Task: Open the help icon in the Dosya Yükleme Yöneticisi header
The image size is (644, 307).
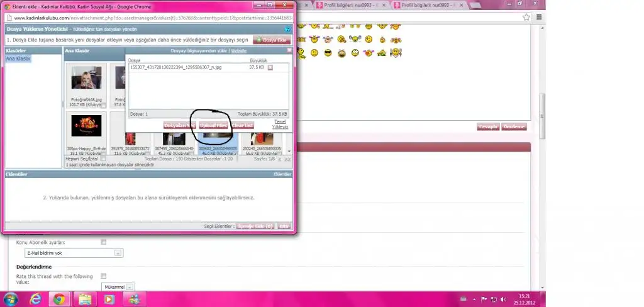Action: click(287, 29)
